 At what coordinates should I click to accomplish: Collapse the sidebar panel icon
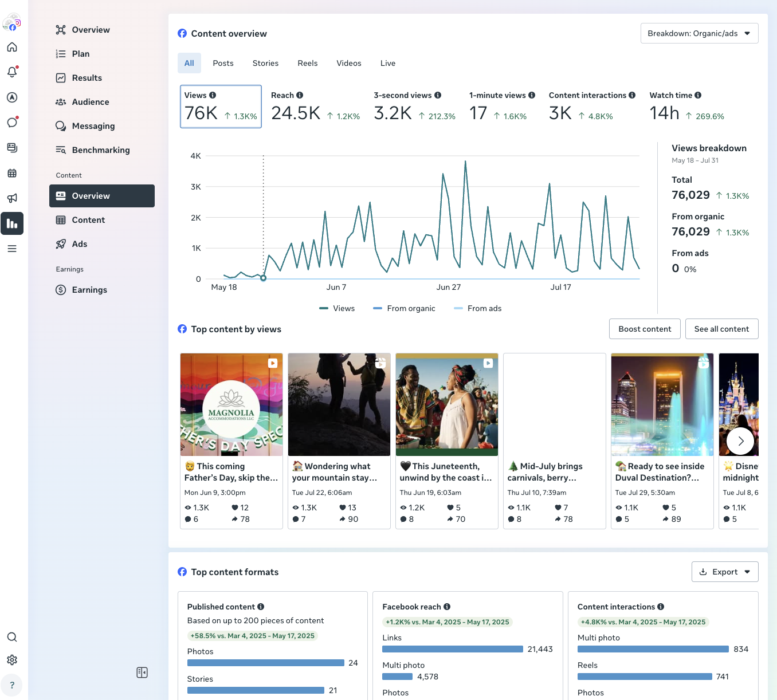(142, 673)
